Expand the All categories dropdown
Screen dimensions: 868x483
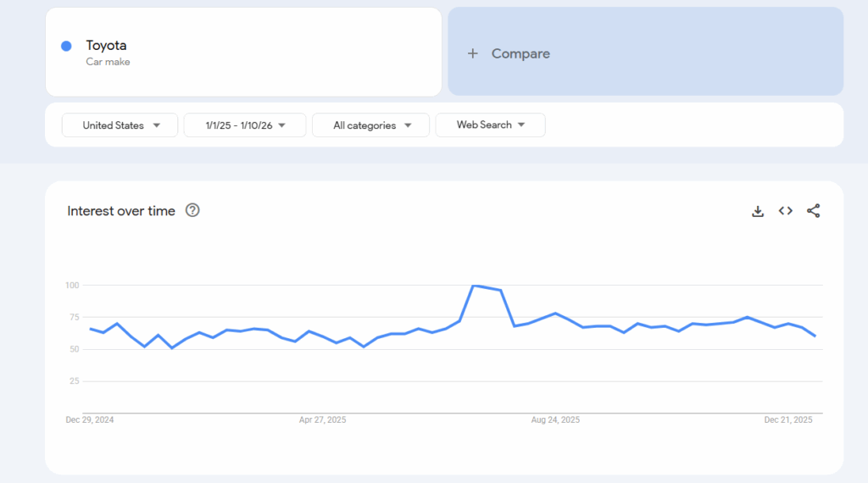tap(371, 125)
